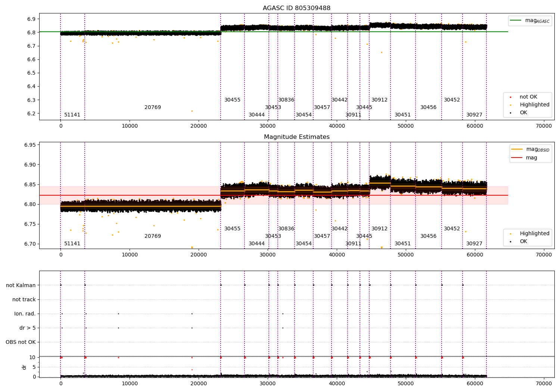Click OBSID label 30912 in Magnitude Estimates plot
The image size is (560, 392).
tap(379, 229)
